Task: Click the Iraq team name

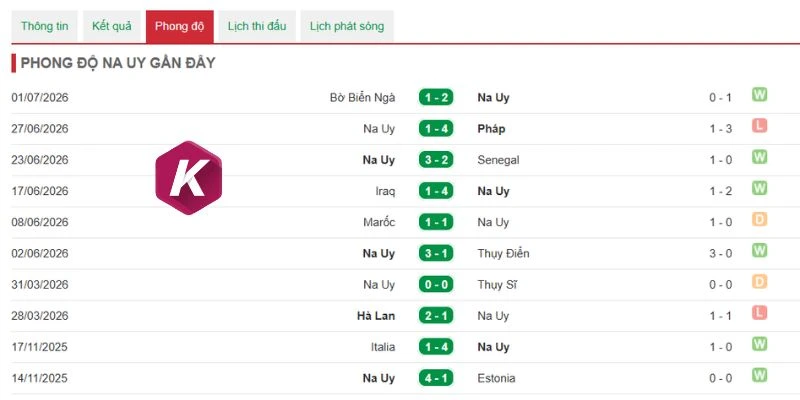Action: point(385,191)
